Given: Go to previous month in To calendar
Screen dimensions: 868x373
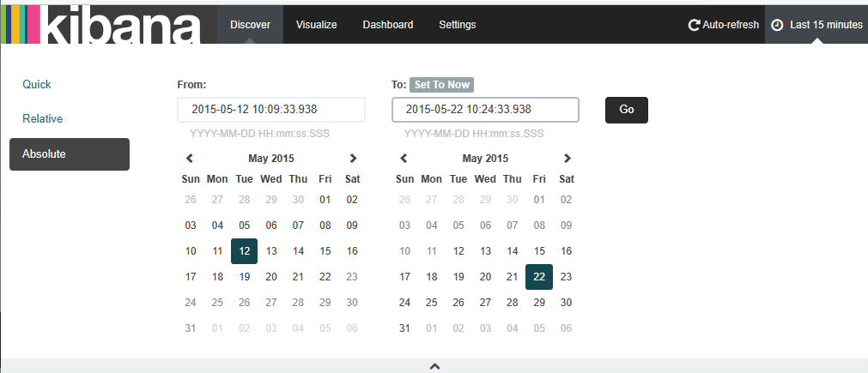Looking at the screenshot, I should click(x=404, y=159).
